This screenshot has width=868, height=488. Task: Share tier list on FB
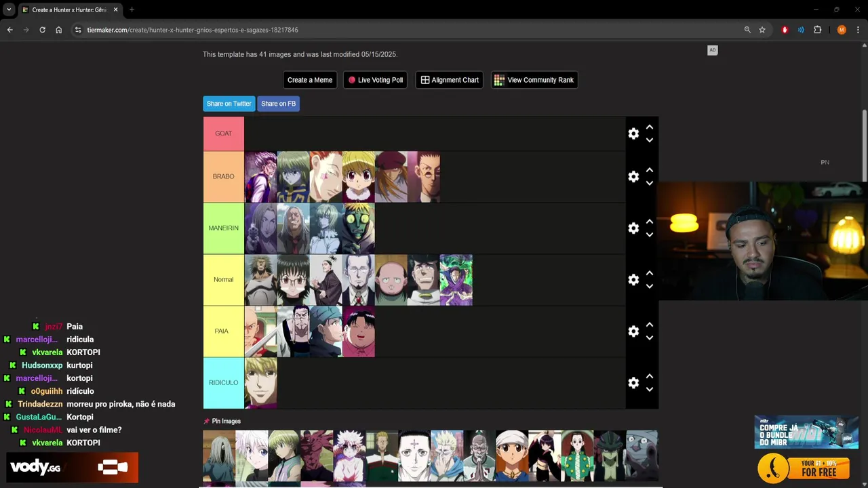coord(278,104)
